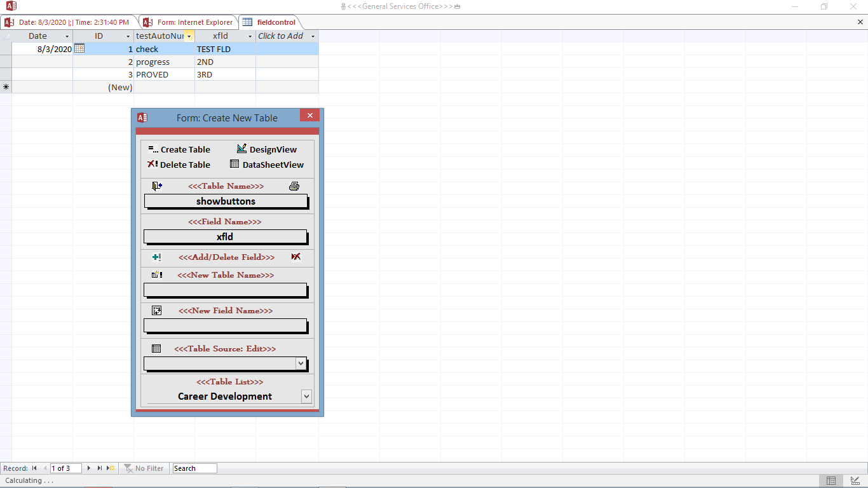The image size is (868, 488).
Task: Select the row 1 record selector
Action: [6, 49]
